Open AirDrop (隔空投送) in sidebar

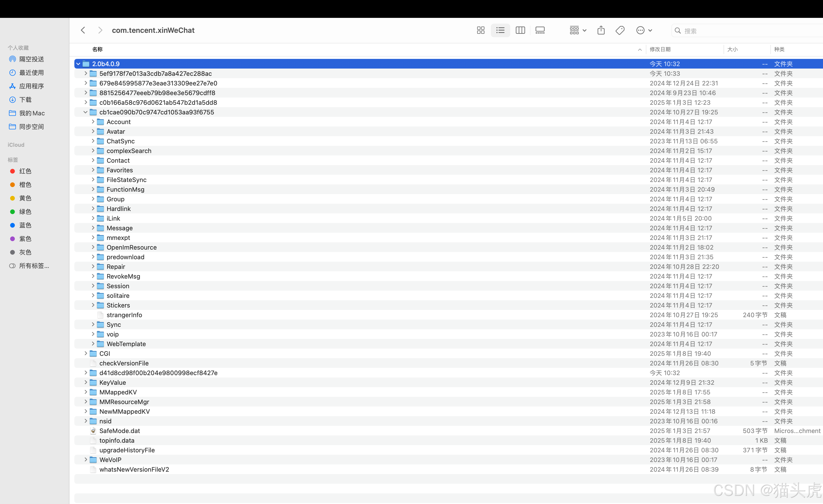click(x=31, y=59)
